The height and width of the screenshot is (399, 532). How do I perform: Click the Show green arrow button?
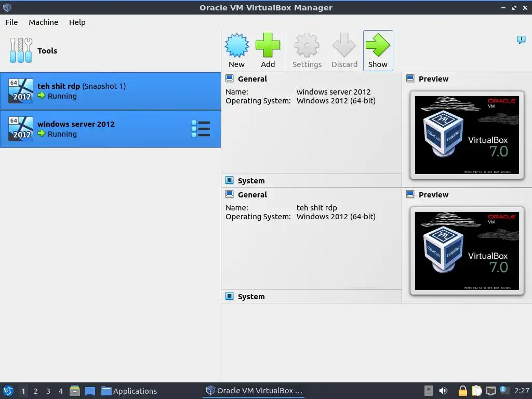[378, 50]
